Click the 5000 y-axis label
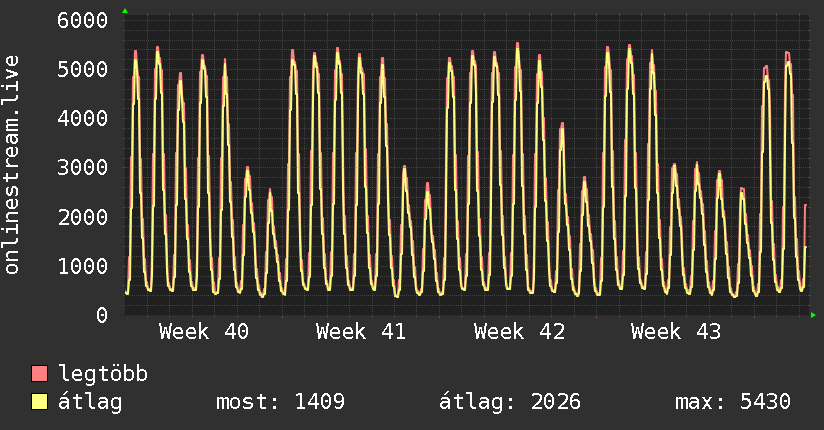This screenshot has width=824, height=430. coord(82,69)
